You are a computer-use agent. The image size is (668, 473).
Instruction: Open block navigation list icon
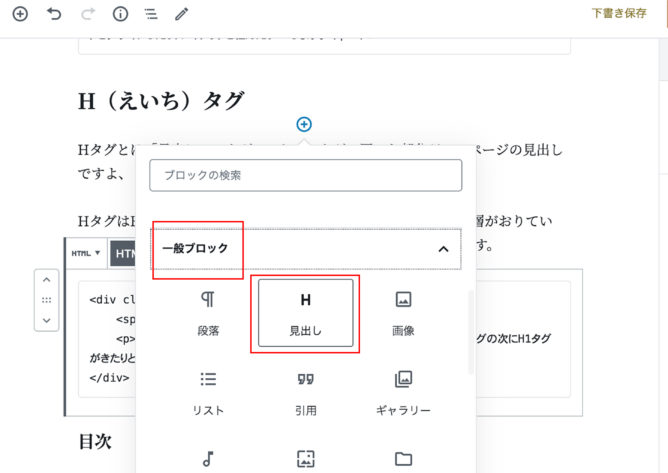point(151,14)
